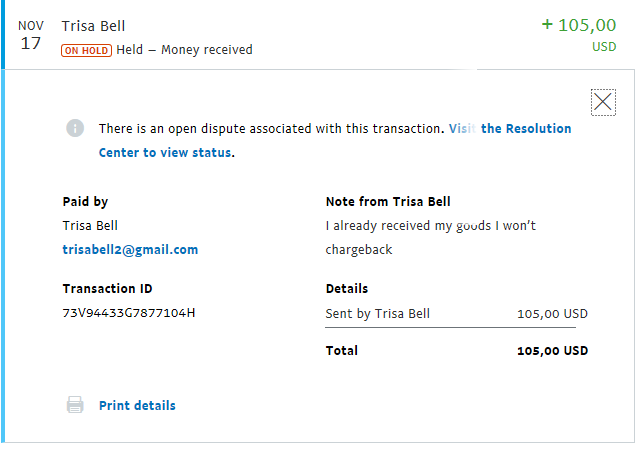Click the Total 105,00 USD row

[x=456, y=351]
